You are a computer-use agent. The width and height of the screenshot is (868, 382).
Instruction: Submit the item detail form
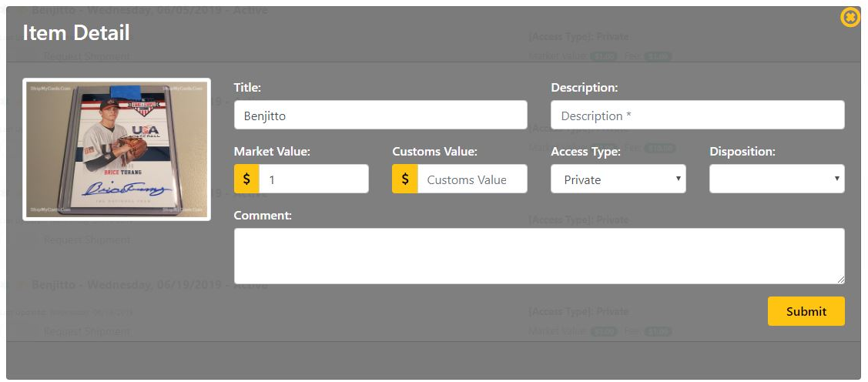tap(806, 311)
